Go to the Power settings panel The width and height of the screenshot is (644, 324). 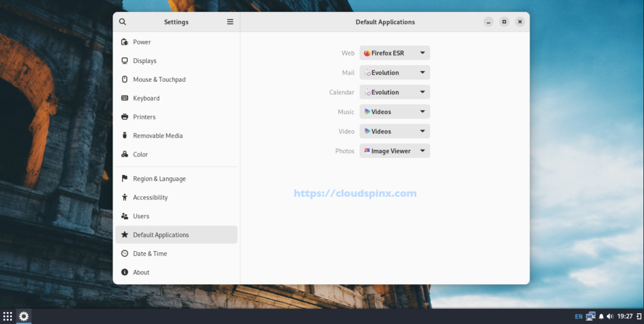[x=176, y=42]
